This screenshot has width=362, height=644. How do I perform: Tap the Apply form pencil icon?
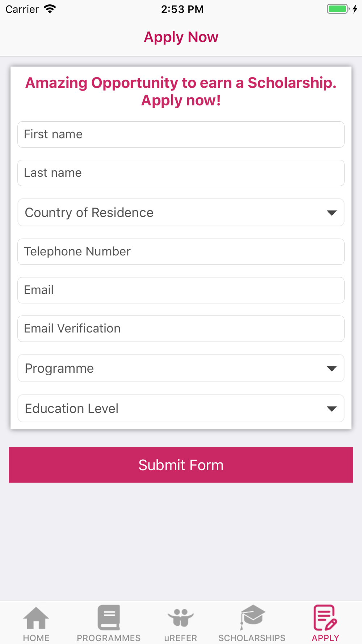click(325, 618)
